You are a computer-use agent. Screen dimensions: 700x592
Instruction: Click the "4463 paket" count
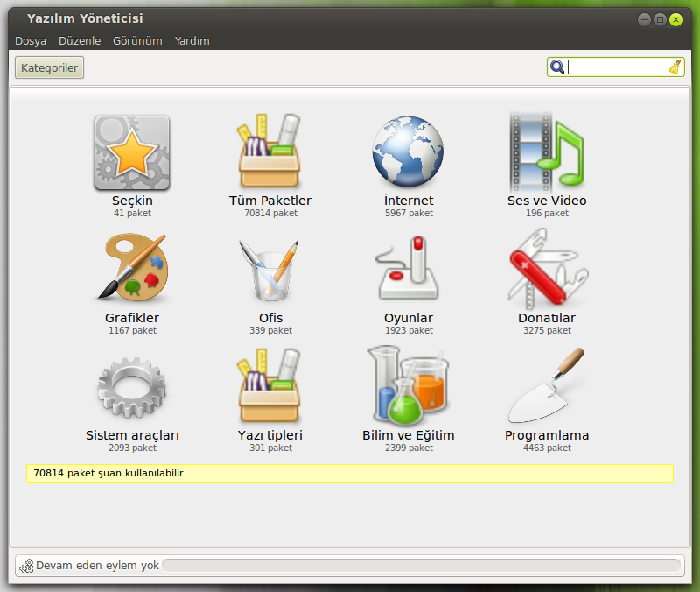click(x=547, y=448)
